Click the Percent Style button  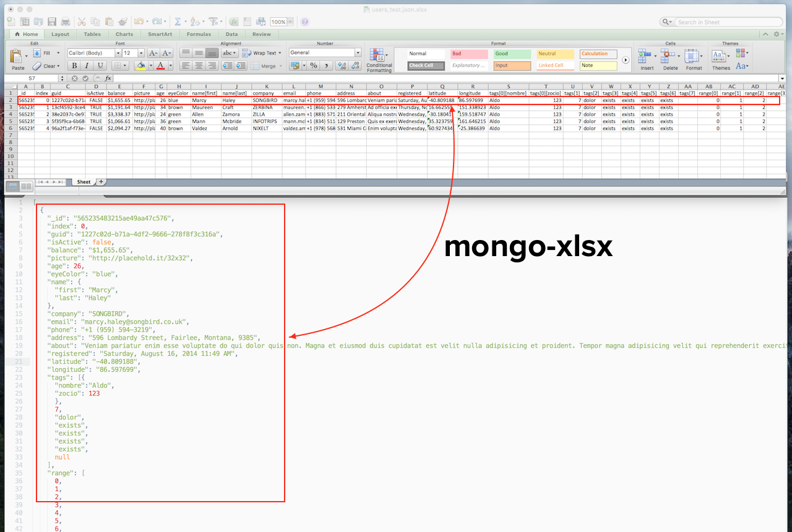pyautogui.click(x=314, y=66)
